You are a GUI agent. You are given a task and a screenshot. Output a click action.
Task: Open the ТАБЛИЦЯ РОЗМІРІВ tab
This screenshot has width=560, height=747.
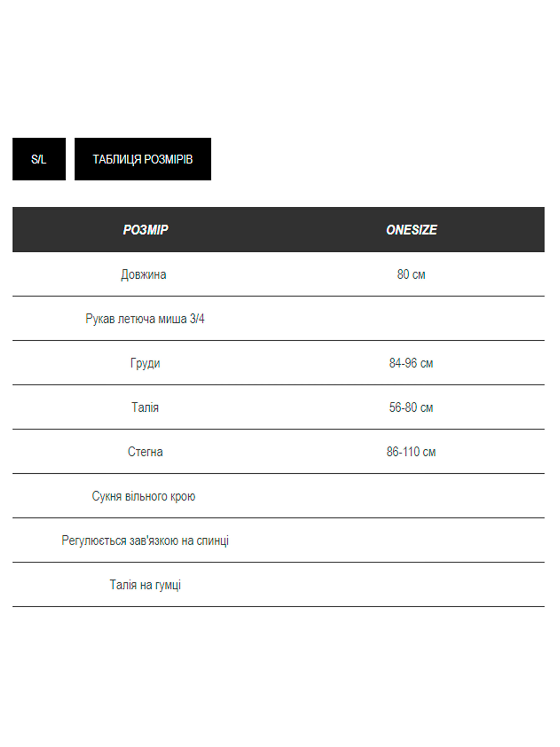142,159
